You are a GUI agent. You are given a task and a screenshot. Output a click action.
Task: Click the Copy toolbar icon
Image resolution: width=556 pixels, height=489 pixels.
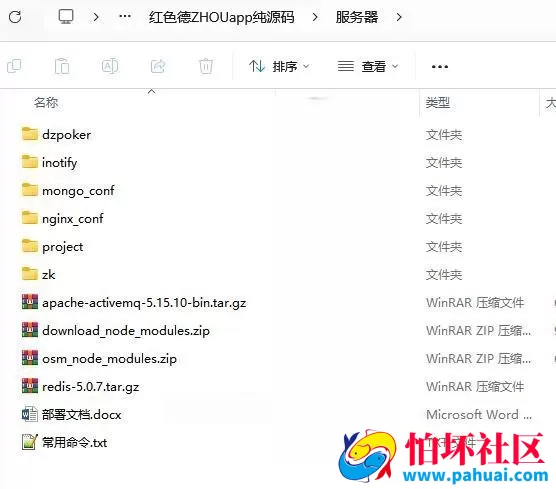pyautogui.click(x=14, y=66)
